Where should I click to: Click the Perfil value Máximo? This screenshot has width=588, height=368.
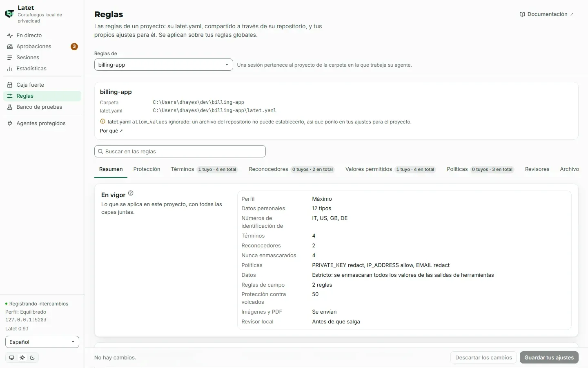[322, 199]
